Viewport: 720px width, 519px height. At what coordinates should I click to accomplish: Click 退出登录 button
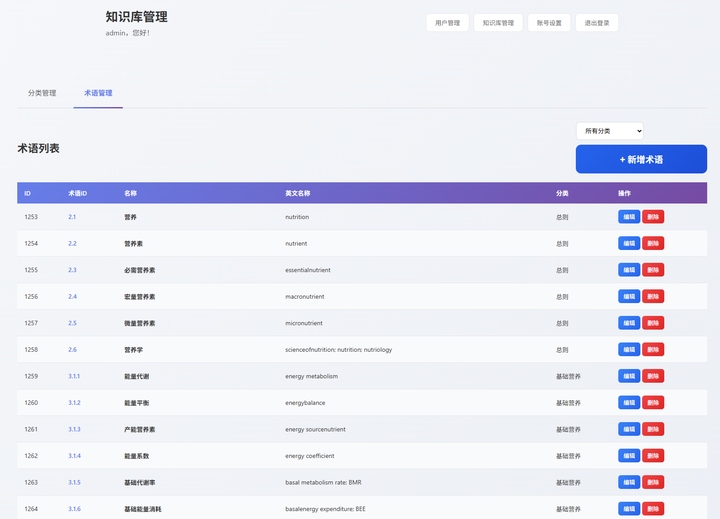pos(596,23)
